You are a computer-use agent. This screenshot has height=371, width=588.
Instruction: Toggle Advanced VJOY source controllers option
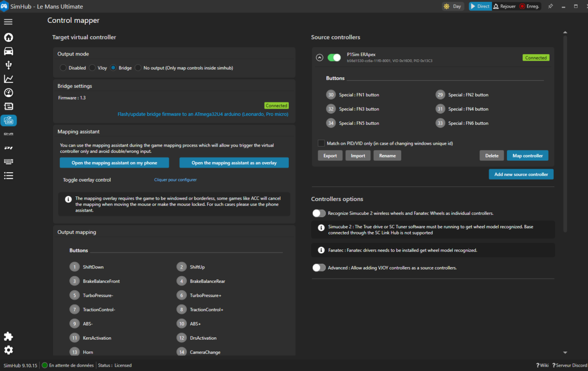[x=319, y=268]
